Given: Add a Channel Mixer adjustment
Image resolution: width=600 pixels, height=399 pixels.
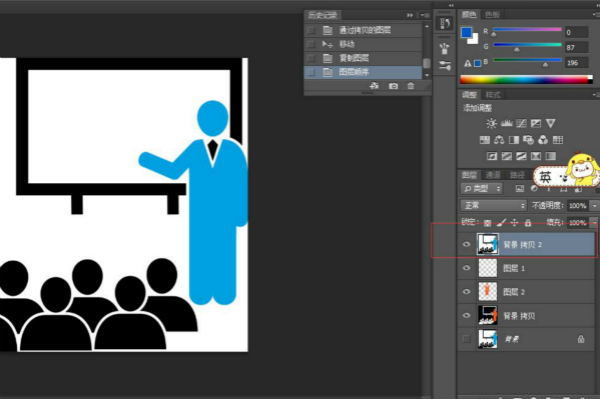Looking at the screenshot, I should tap(543, 140).
